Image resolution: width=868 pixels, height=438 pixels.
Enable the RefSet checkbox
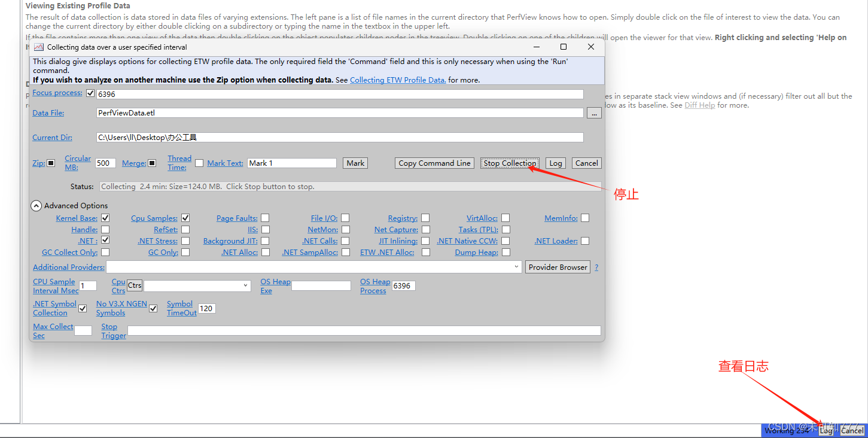[x=185, y=229]
